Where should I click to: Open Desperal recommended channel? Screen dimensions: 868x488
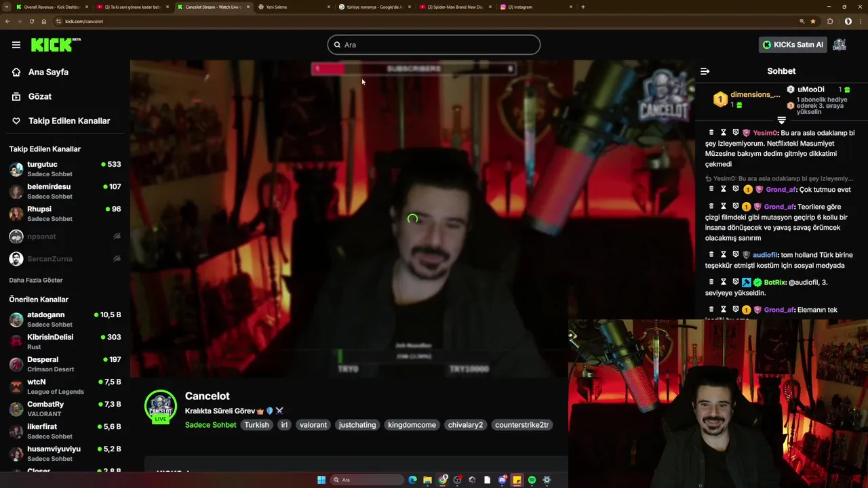[65, 364]
